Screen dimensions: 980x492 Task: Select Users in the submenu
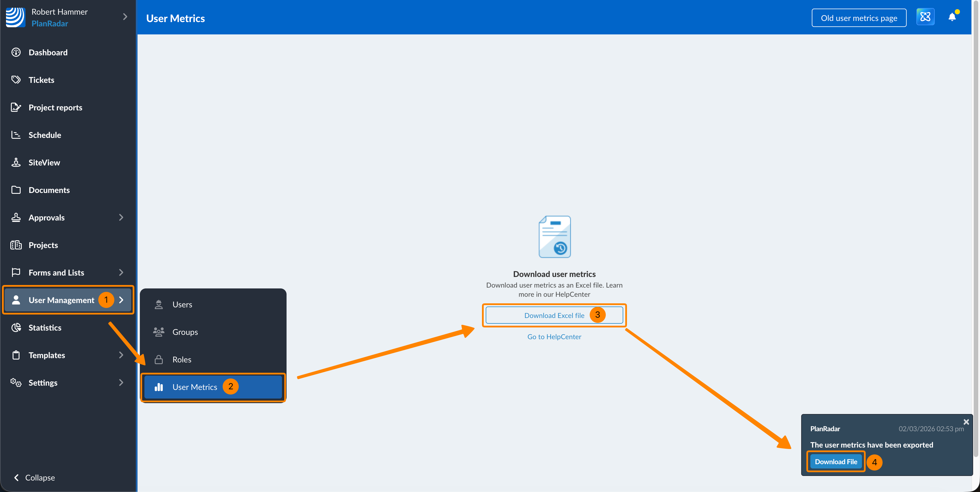[182, 304]
